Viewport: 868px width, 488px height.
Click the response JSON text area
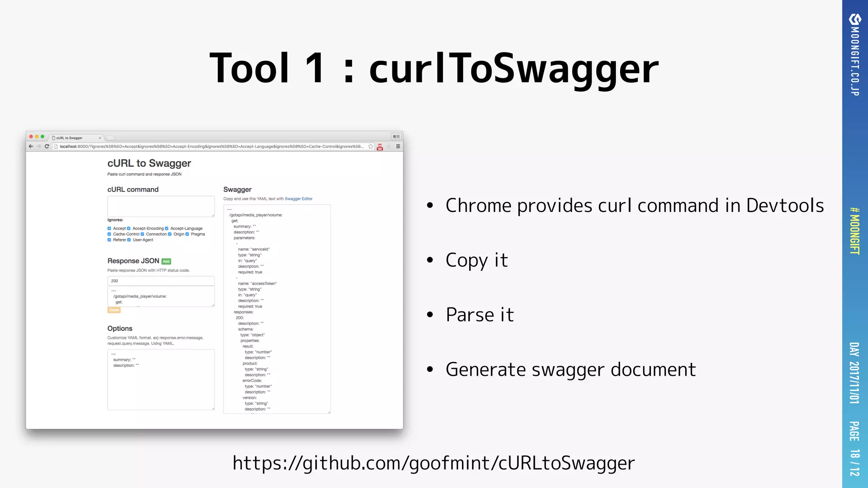(161, 297)
